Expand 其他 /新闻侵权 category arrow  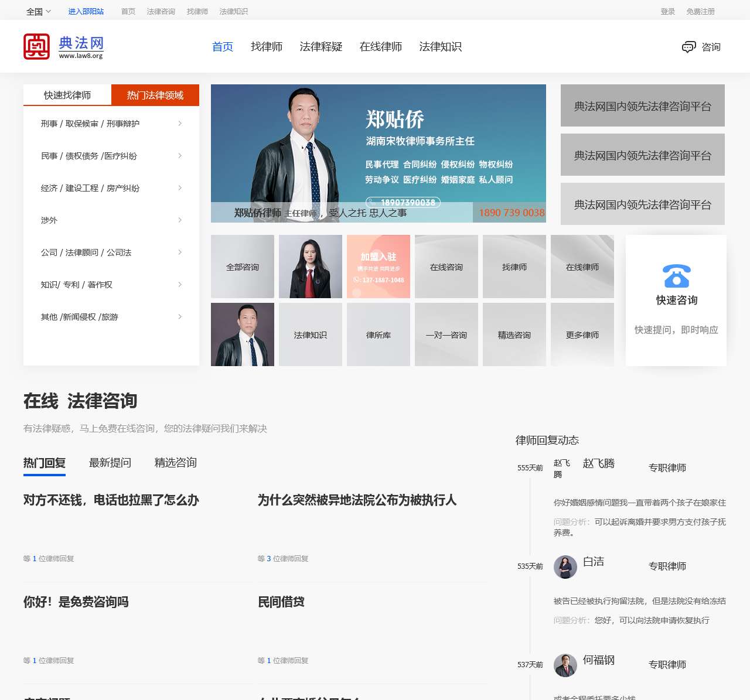(179, 317)
